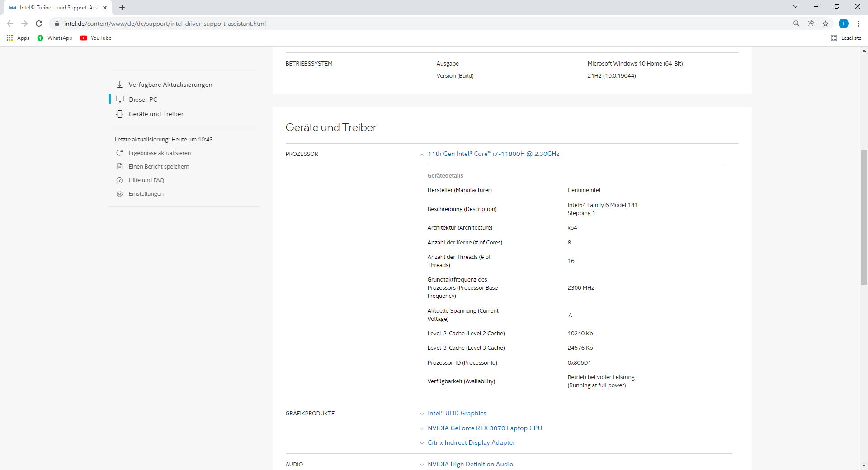This screenshot has height=470, width=868.
Task: Open the Apps grid shortcut
Action: pyautogui.click(x=18, y=38)
